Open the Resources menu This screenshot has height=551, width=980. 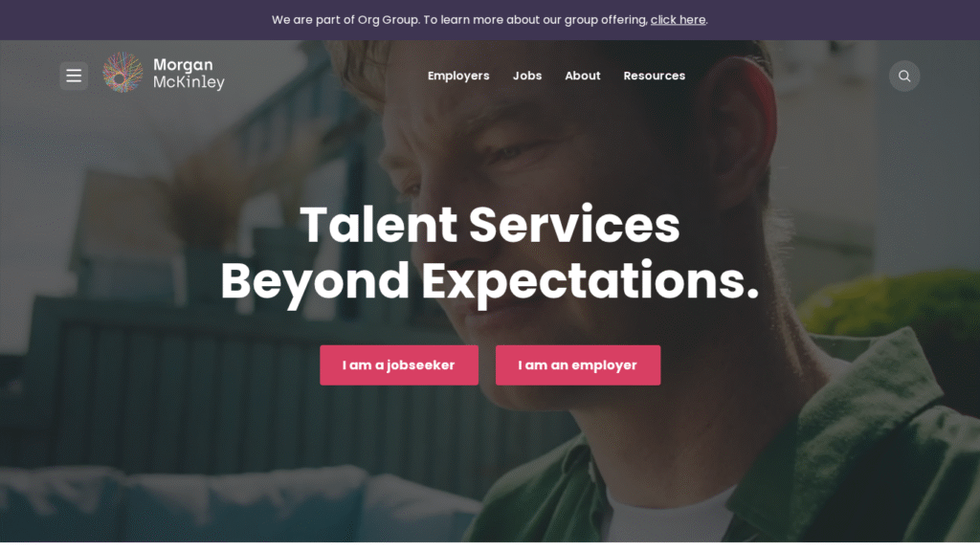[654, 76]
